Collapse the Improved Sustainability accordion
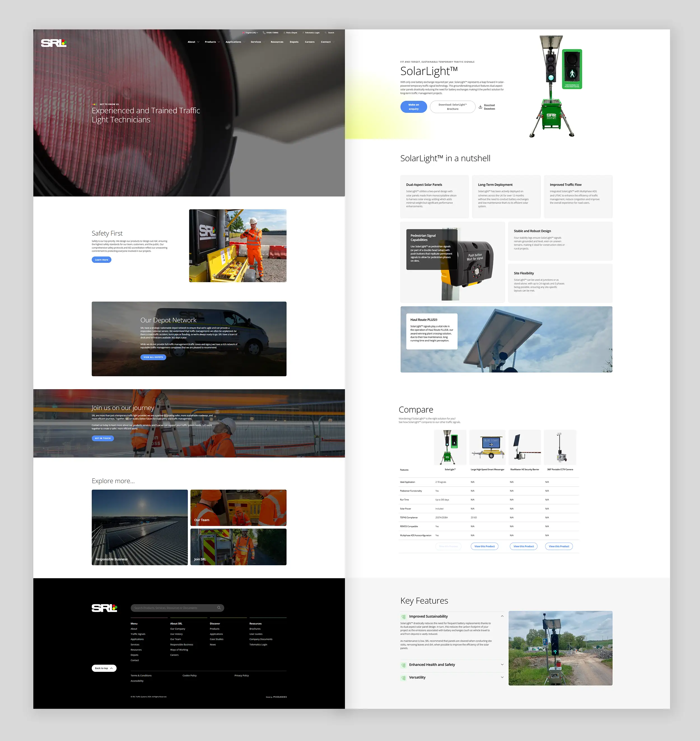Viewport: 700px width, 741px height. click(x=502, y=616)
